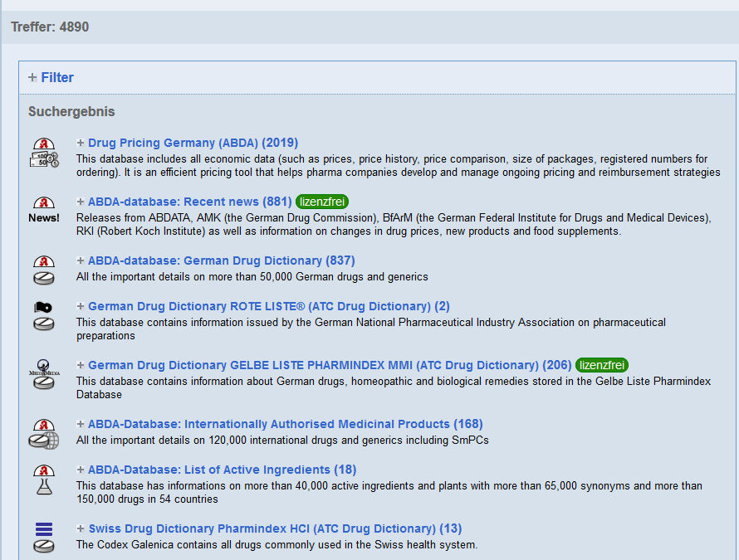Open Drug Pricing Germany (ABDA) link

point(193,143)
